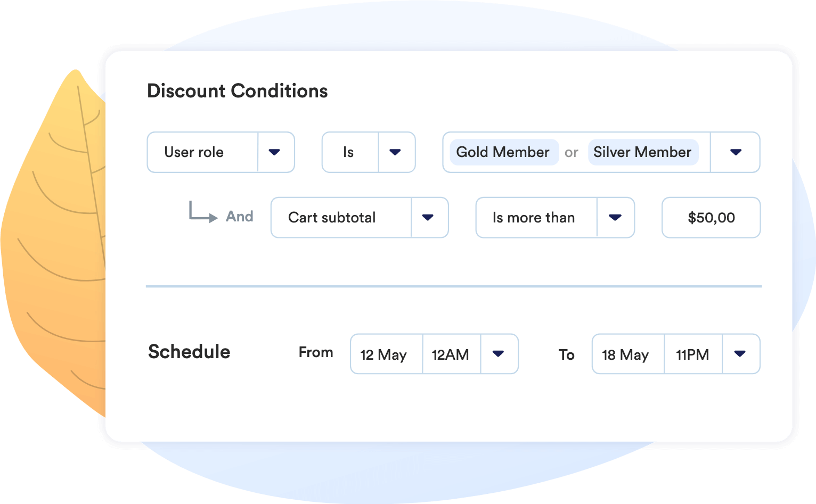Click the 11PM end time value
This screenshot has height=504, width=816.
pyautogui.click(x=692, y=354)
